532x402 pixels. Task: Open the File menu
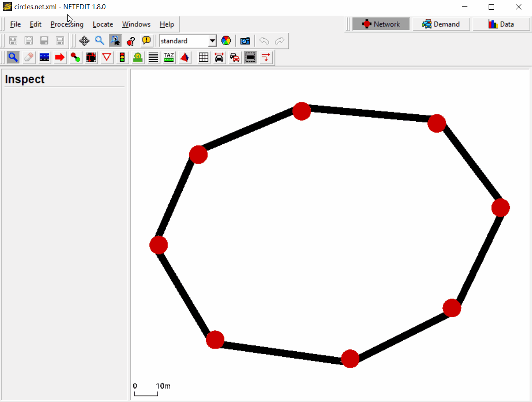(x=15, y=24)
